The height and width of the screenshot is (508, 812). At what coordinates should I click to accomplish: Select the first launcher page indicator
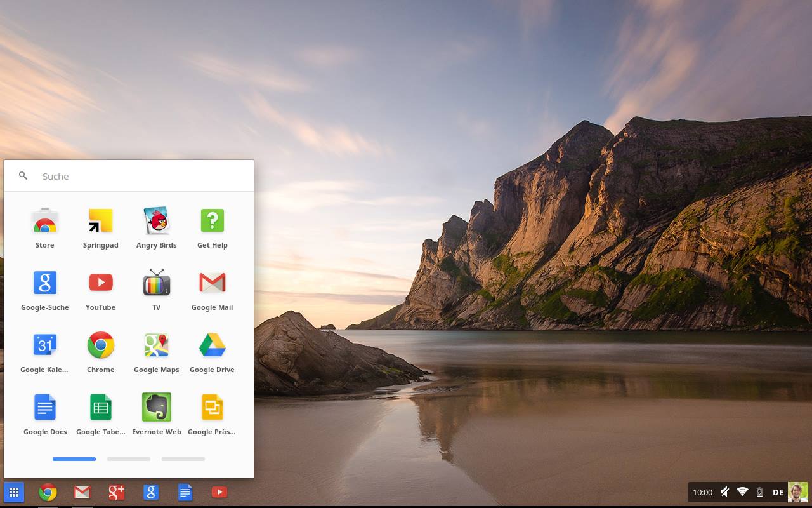(x=74, y=459)
